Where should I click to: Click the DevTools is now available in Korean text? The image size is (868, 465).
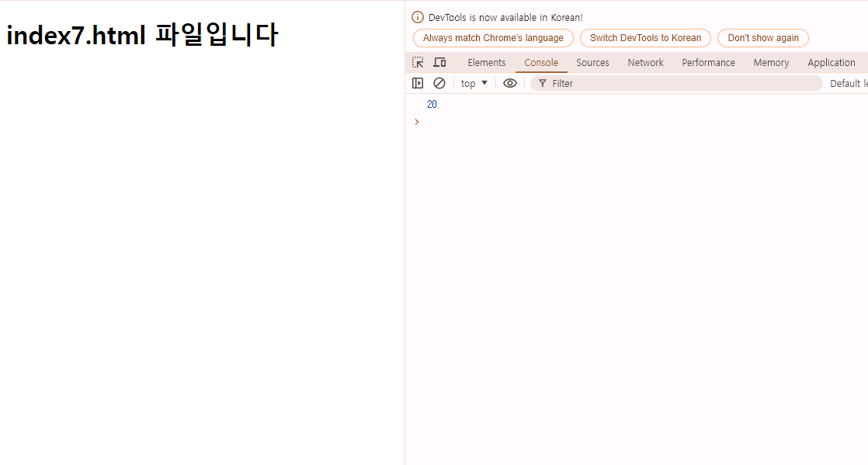pos(505,17)
